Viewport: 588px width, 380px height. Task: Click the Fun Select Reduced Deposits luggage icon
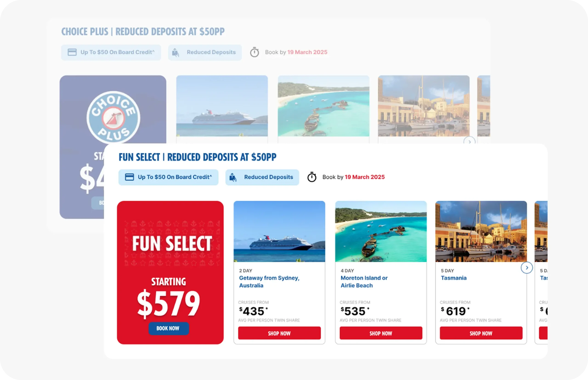click(233, 177)
